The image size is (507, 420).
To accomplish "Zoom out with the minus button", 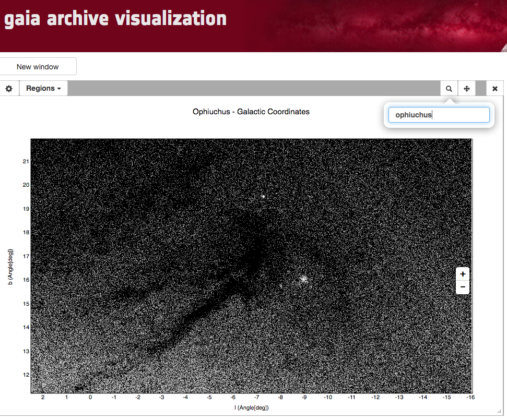I will [463, 287].
